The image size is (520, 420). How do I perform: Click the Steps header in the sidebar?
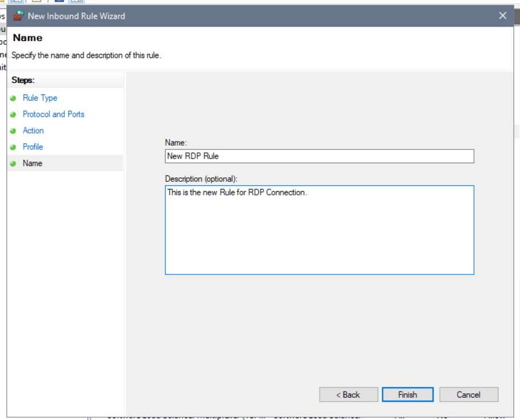[23, 80]
